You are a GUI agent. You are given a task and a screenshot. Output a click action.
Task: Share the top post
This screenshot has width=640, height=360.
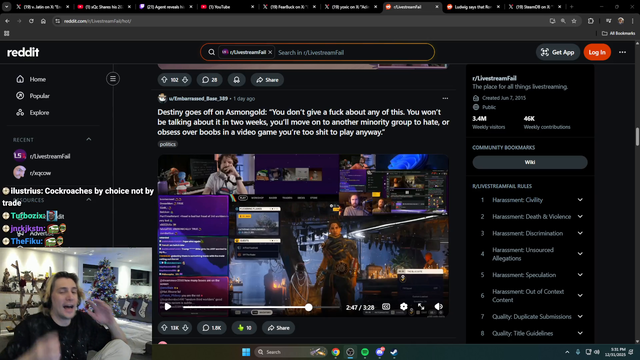(267, 80)
